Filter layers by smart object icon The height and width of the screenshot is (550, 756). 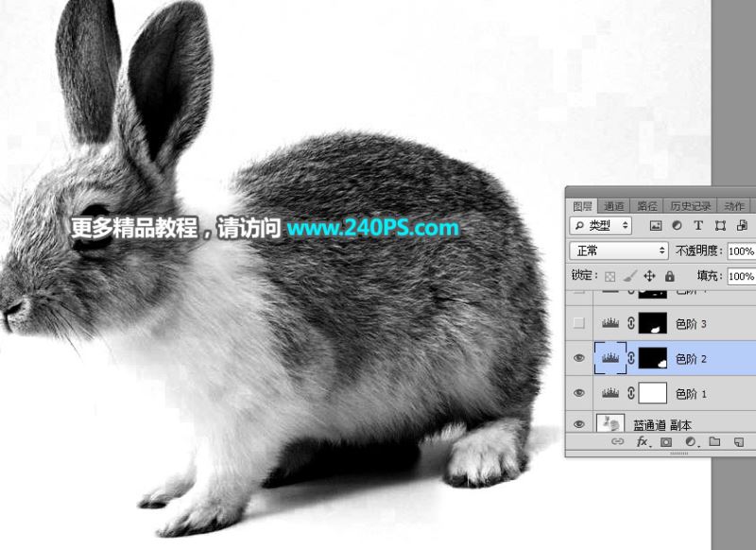point(742,226)
